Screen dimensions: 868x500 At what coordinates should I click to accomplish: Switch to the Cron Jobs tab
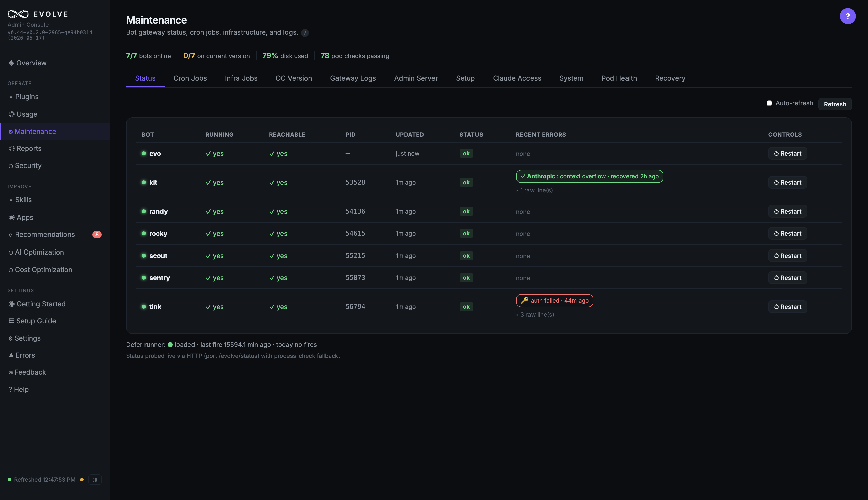190,78
